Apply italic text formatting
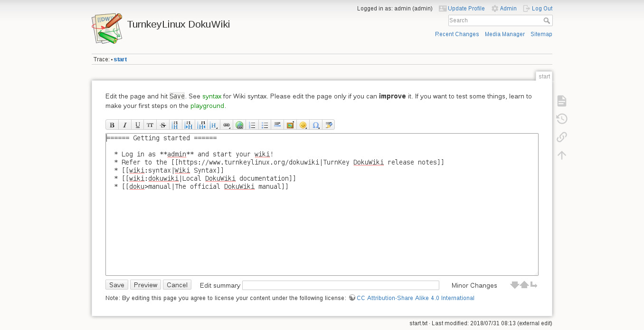 125,125
